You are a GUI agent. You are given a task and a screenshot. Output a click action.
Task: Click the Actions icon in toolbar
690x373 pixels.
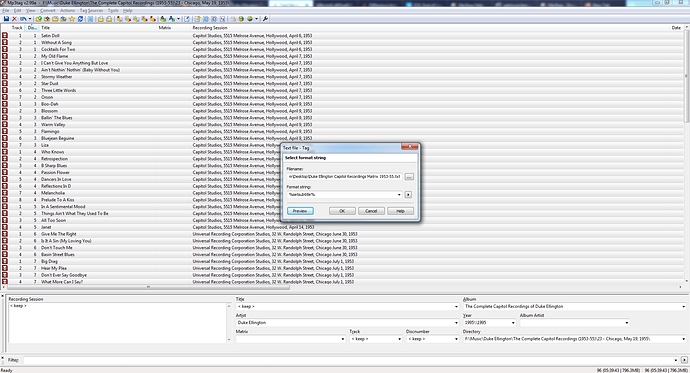point(163,19)
